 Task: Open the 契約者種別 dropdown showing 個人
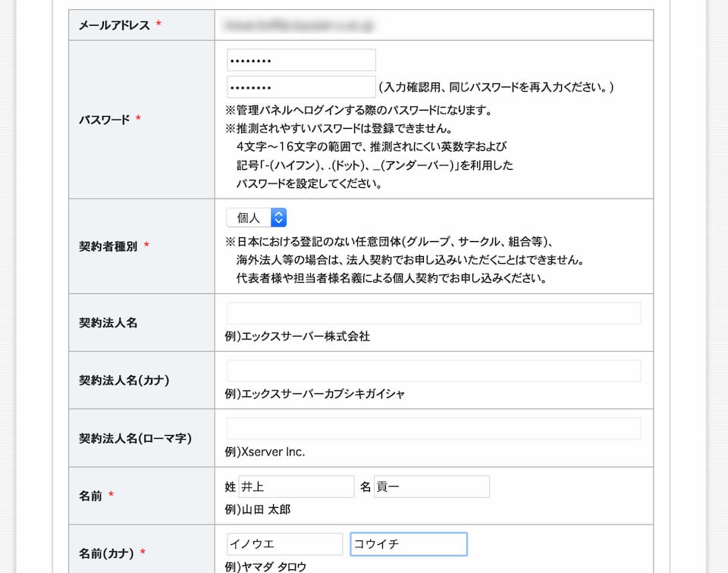pos(256,218)
